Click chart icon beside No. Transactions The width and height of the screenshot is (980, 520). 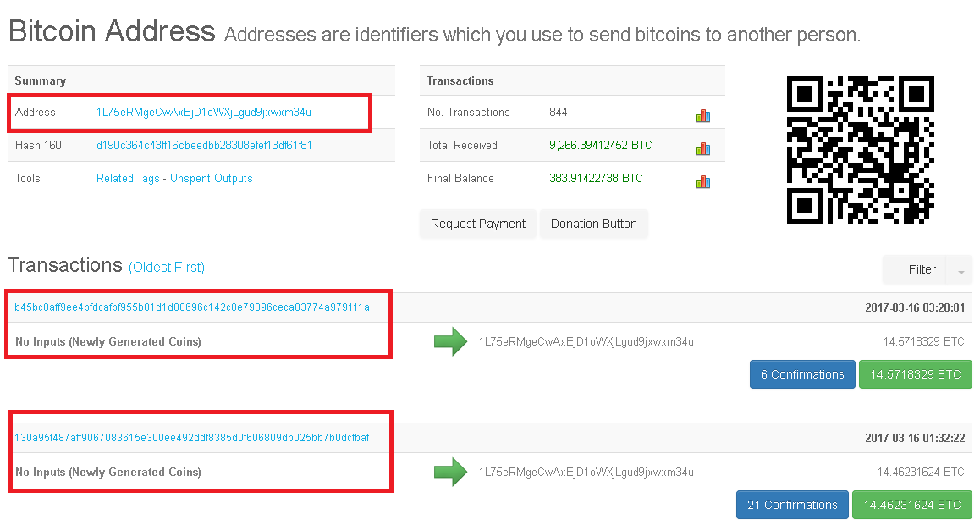[702, 114]
